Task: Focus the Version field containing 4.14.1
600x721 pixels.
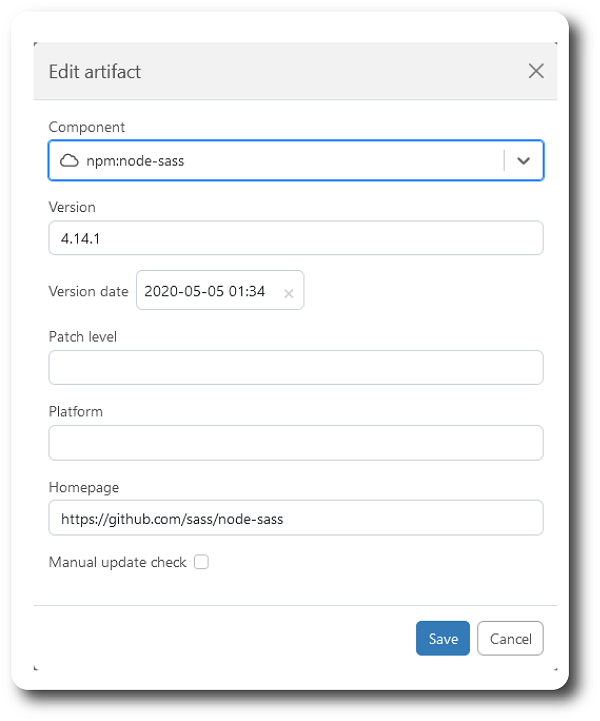Action: 296,238
